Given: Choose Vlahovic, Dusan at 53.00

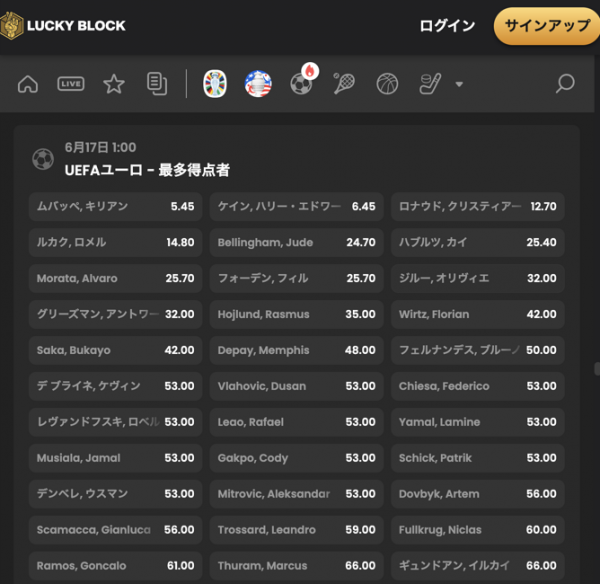Looking at the screenshot, I should click(x=297, y=386).
